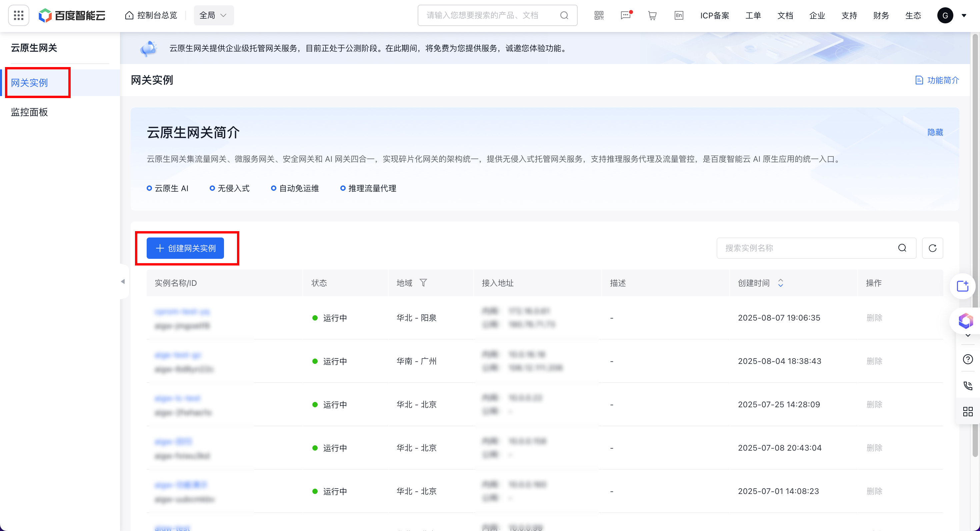Click 创建网关实例 button
The width and height of the screenshot is (980, 531).
[x=185, y=248]
